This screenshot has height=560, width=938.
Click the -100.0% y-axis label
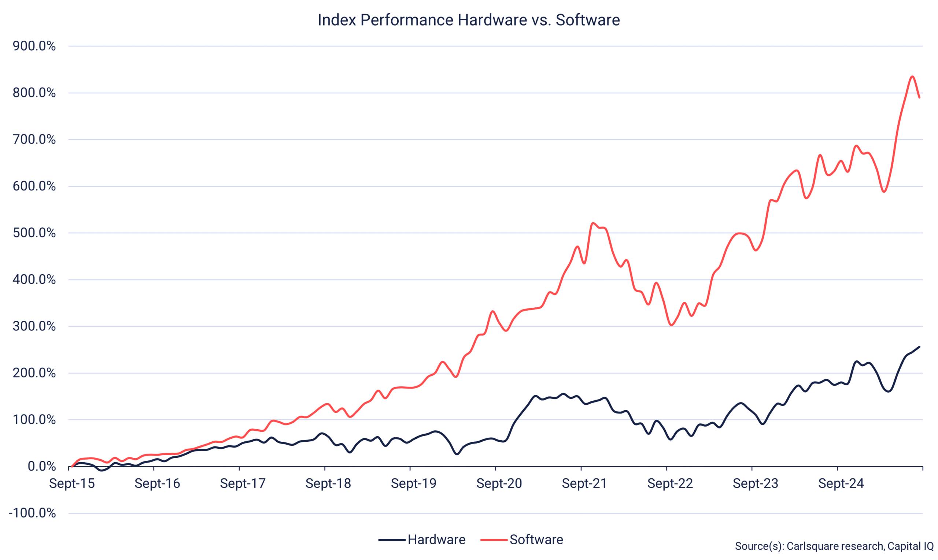coord(32,513)
